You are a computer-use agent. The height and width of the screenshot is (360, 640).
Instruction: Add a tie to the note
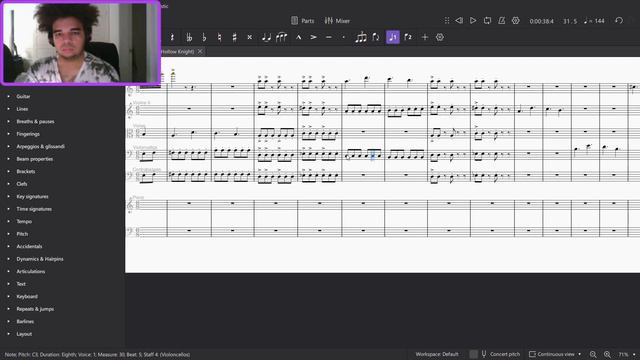click(266, 37)
